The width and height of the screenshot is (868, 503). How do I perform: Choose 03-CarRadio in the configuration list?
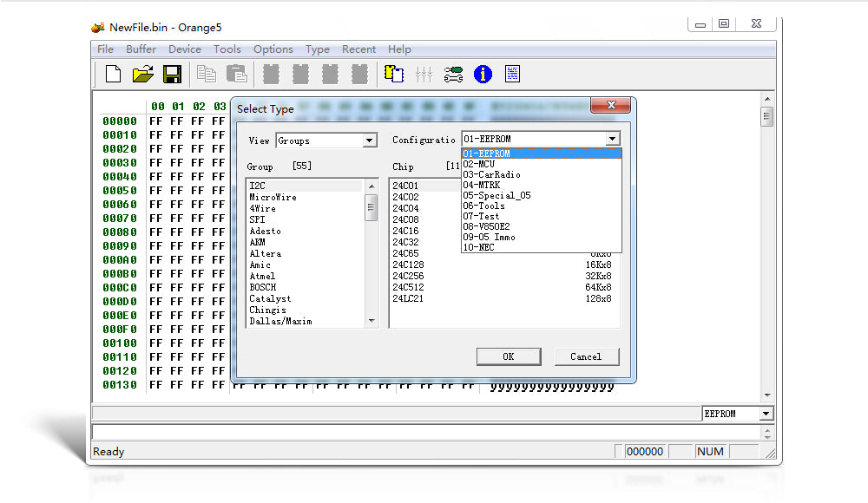click(x=491, y=174)
